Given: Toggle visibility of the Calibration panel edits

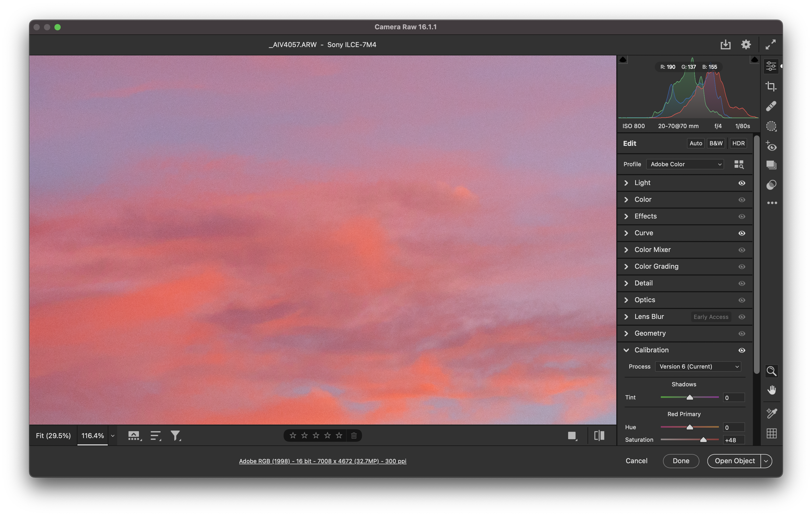Looking at the screenshot, I should point(742,351).
